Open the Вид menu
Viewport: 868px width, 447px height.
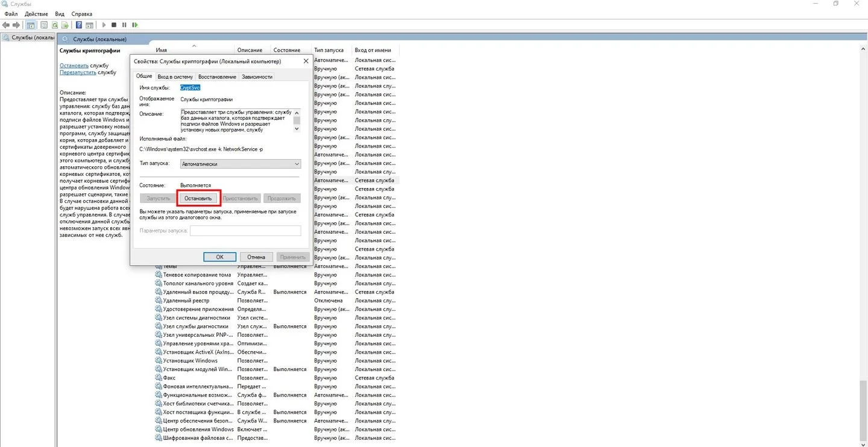[60, 13]
